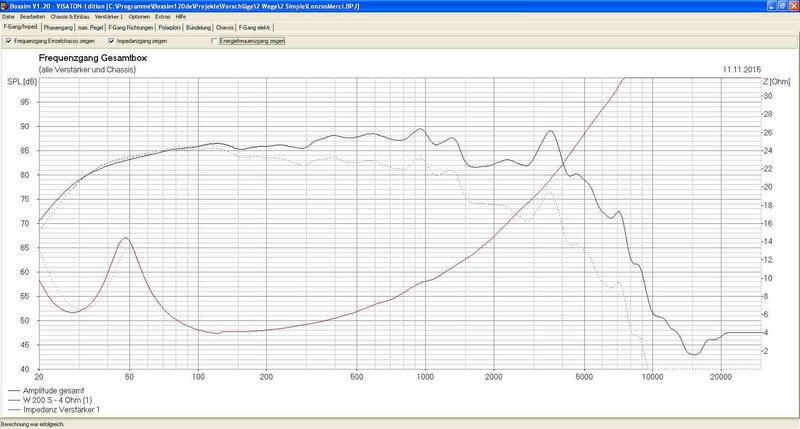Uncheck Frequenzgang Einzelchassis zeigen checkbox
The image size is (800, 429).
(9, 41)
